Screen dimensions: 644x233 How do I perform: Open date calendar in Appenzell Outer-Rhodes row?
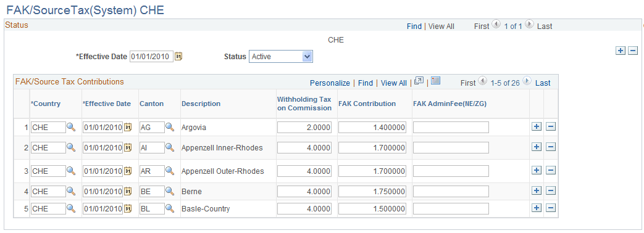pos(128,171)
